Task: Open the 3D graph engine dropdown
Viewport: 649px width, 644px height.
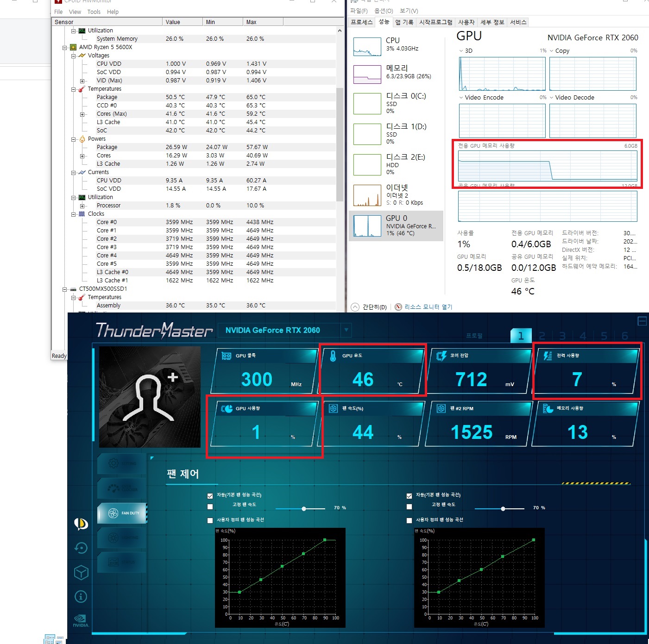Action: [x=461, y=51]
